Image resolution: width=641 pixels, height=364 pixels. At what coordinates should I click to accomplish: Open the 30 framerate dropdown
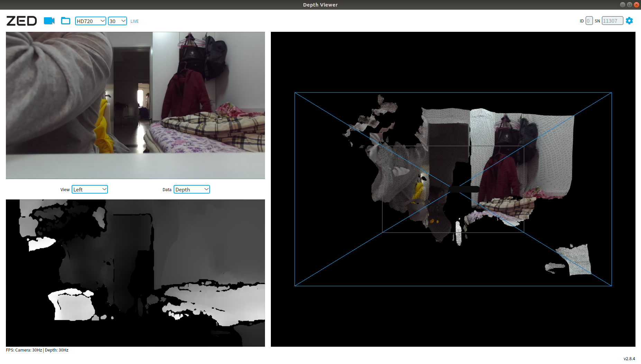click(x=117, y=21)
